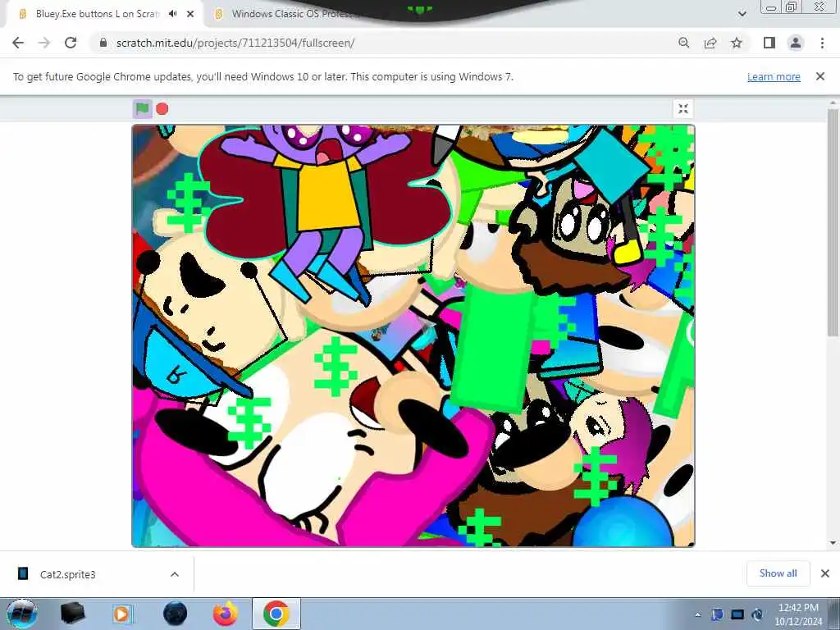This screenshot has width=840, height=630.
Task: View site information via the lock icon
Action: [103, 43]
